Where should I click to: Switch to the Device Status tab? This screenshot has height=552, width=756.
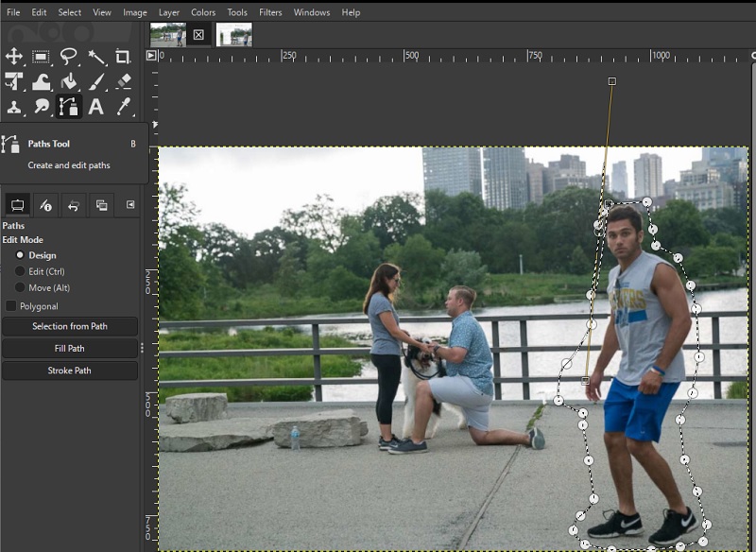(x=45, y=205)
